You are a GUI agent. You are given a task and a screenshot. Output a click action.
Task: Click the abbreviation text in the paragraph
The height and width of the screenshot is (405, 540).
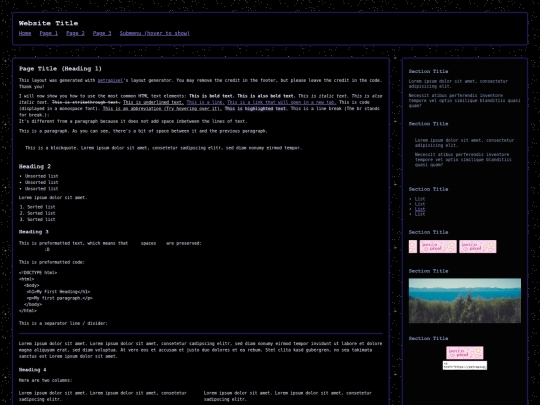[x=162, y=108]
